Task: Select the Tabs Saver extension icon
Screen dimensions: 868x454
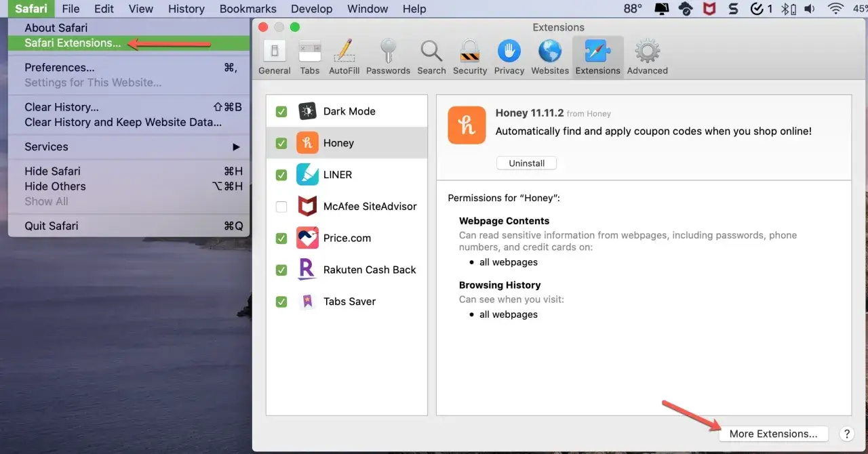Action: [307, 302]
